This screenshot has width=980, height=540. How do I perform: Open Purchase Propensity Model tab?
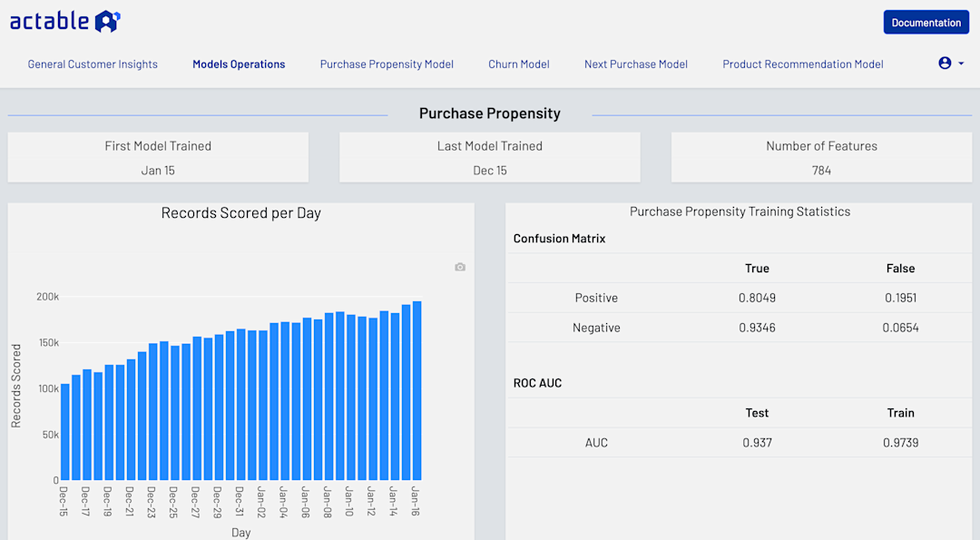coord(387,64)
